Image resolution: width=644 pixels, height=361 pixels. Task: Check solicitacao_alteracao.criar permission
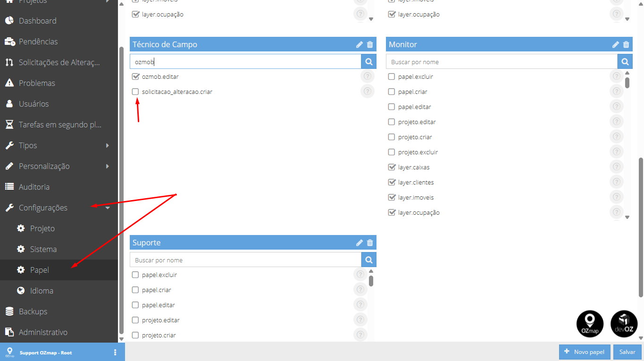135,92
